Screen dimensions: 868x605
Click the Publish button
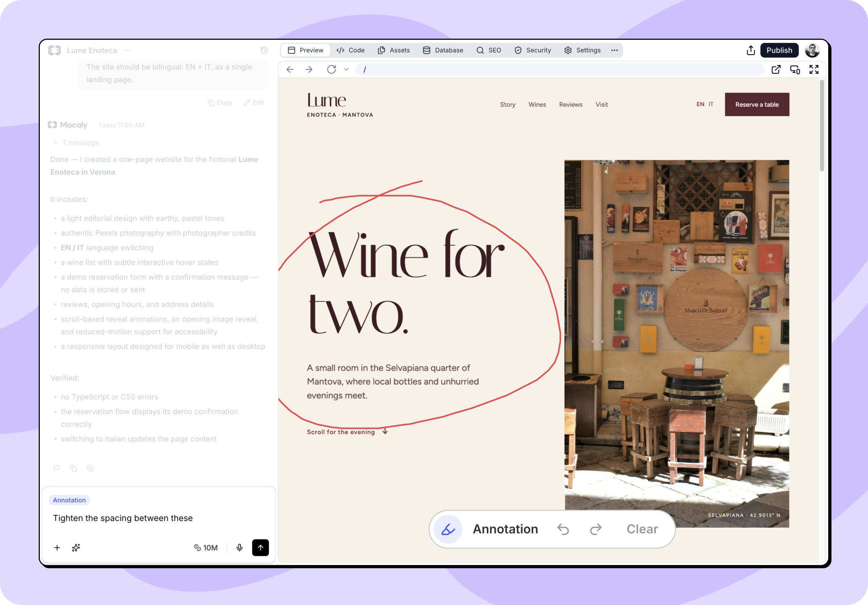[779, 50]
